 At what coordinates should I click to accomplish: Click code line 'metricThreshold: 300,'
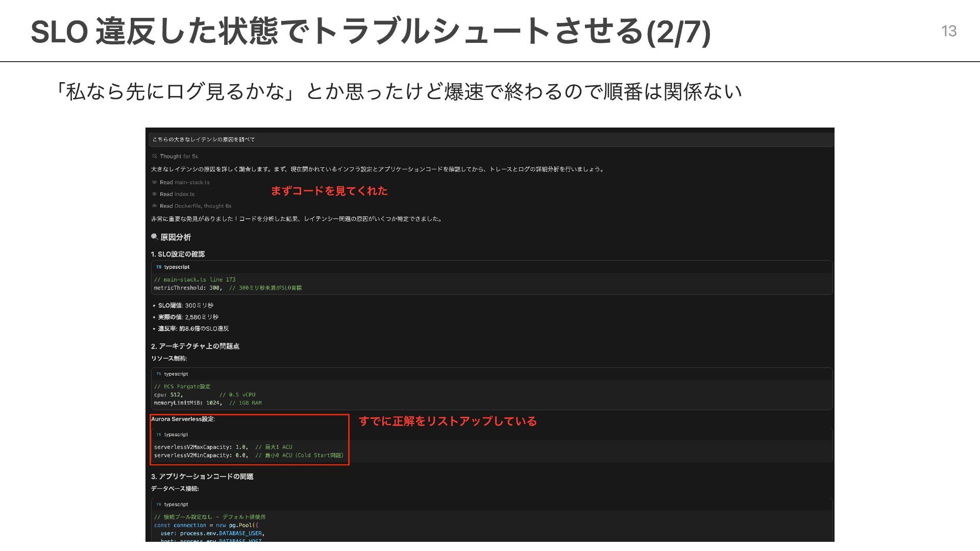pyautogui.click(x=188, y=288)
